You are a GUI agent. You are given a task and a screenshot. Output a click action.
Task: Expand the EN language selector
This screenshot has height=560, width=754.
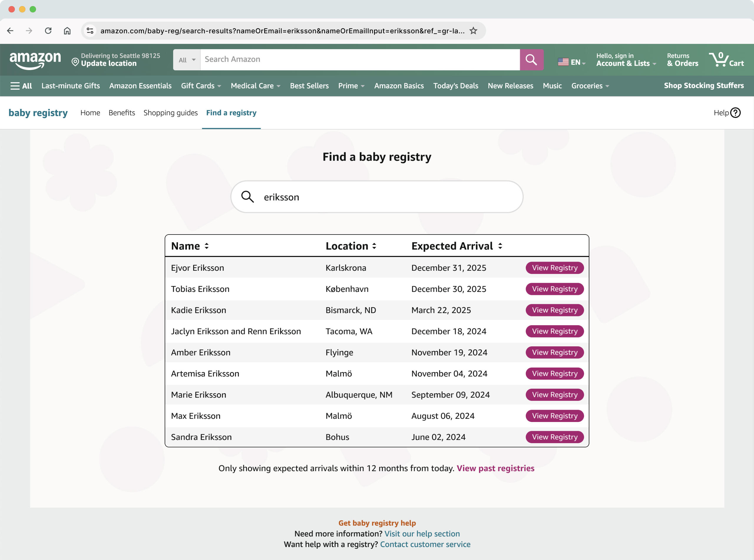(571, 62)
